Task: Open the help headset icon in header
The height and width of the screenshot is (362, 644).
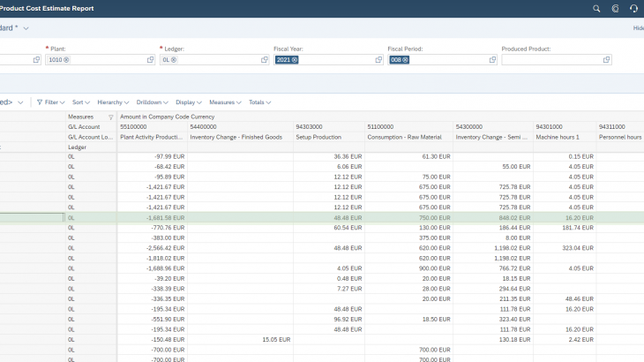Action: pos(633,9)
